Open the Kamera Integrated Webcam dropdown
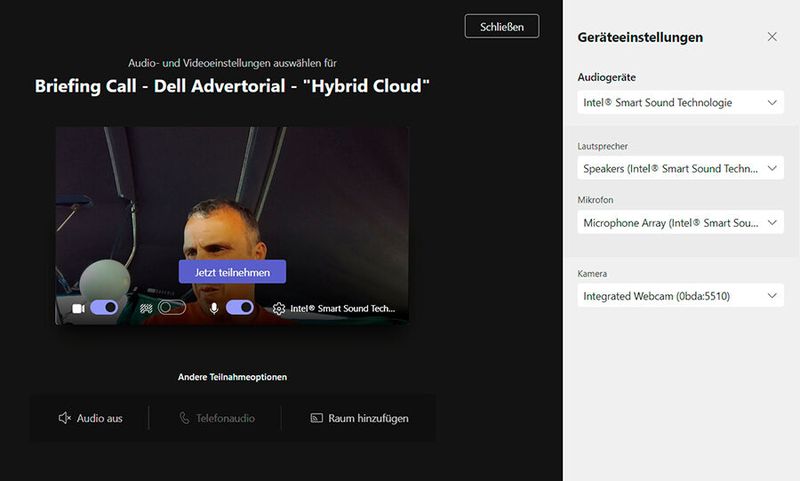Image resolution: width=800 pixels, height=481 pixels. 680,296
